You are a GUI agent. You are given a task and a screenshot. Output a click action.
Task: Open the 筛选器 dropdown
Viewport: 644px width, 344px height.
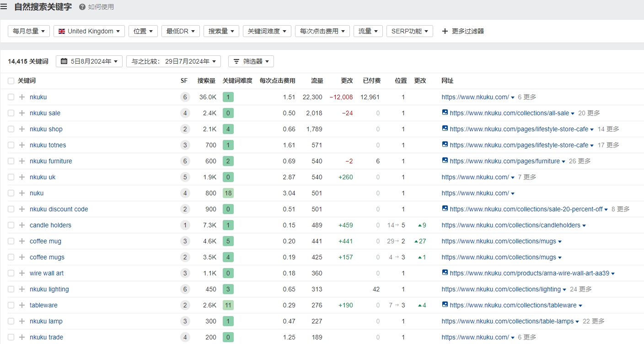tap(251, 61)
